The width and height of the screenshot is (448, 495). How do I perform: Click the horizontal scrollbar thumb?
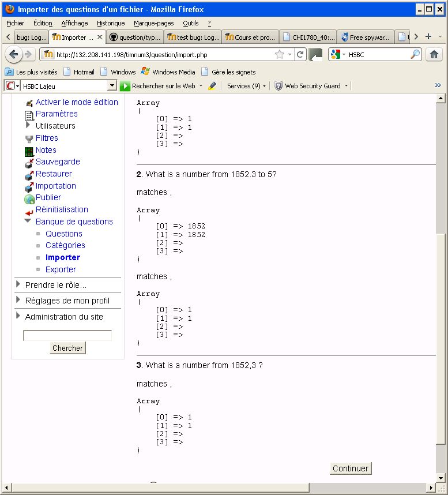[160, 487]
